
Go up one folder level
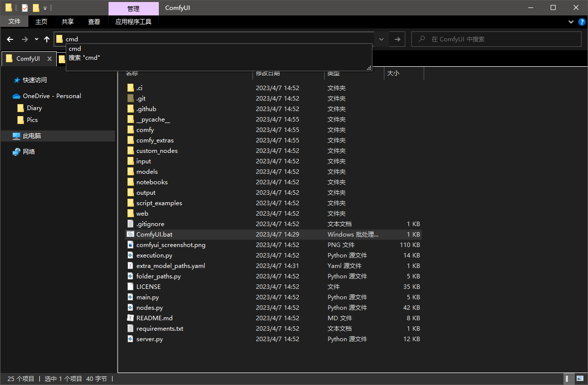coord(46,39)
